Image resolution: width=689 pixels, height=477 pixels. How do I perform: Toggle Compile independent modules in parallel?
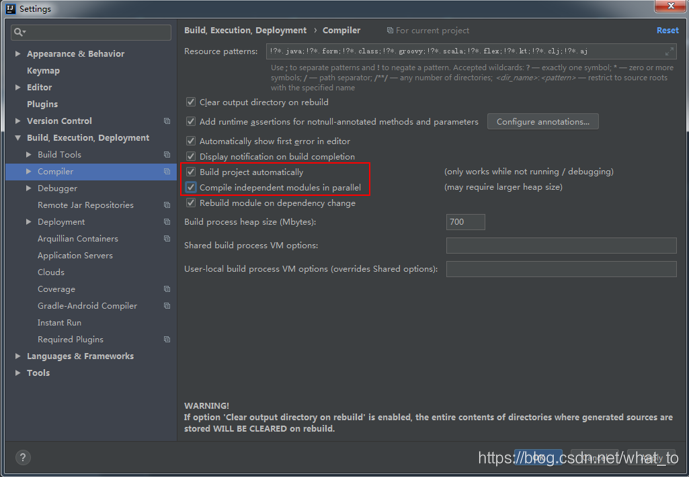point(191,188)
